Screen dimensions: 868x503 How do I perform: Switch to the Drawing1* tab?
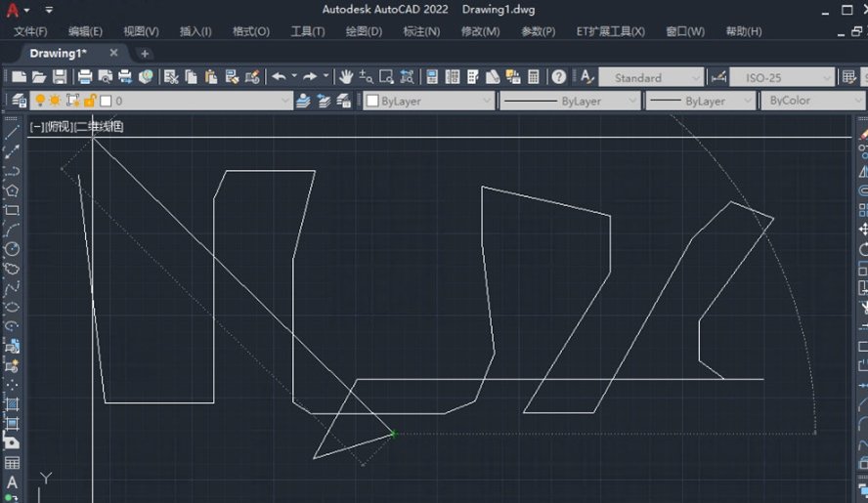tap(58, 54)
